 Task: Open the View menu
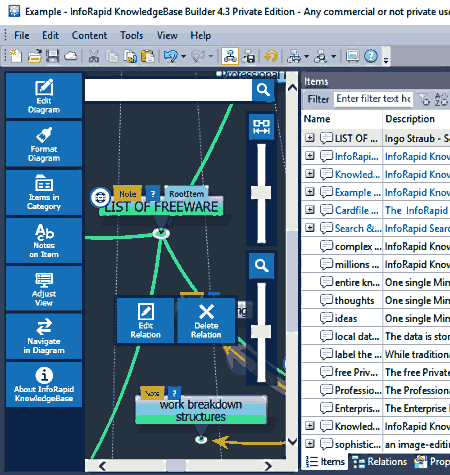coord(167,35)
